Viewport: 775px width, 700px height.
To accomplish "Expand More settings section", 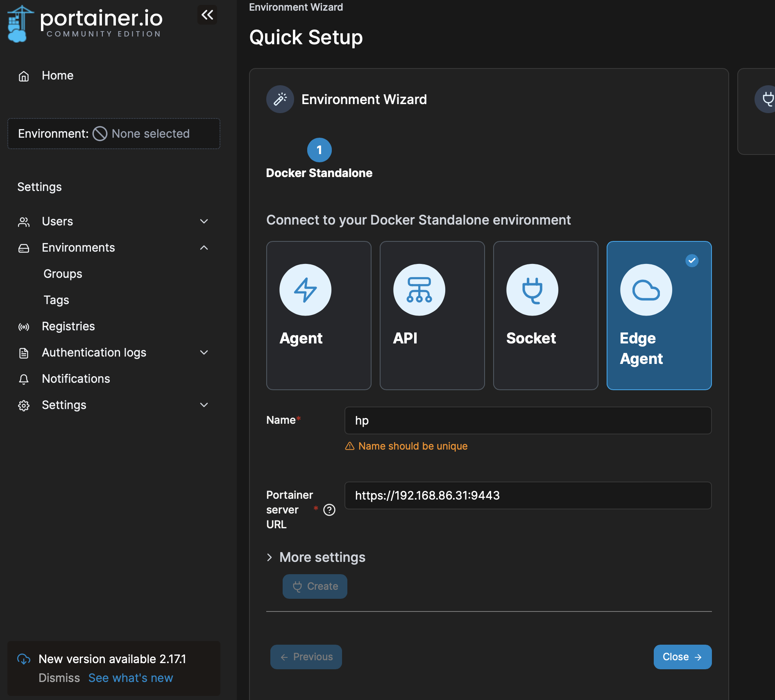I will coord(316,557).
